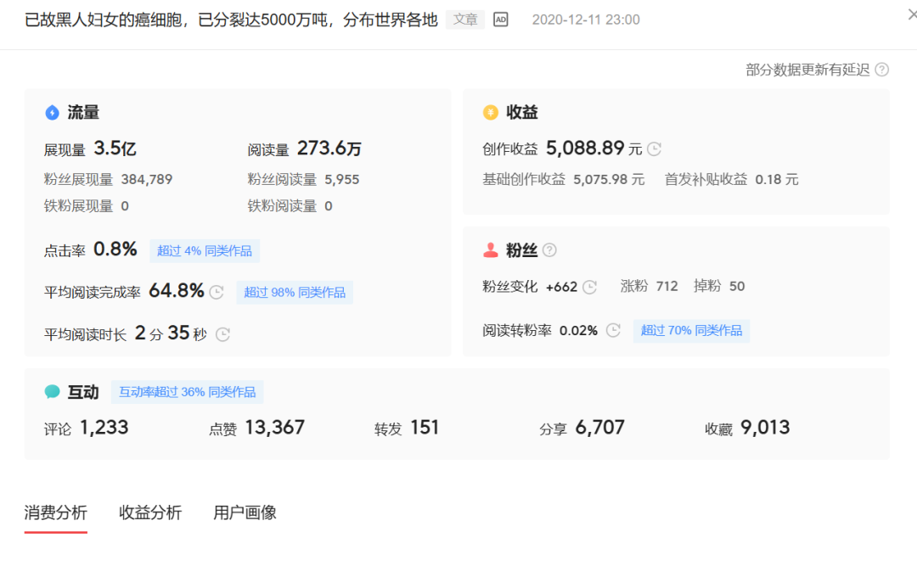Click the red 粉丝 person icon

491,250
